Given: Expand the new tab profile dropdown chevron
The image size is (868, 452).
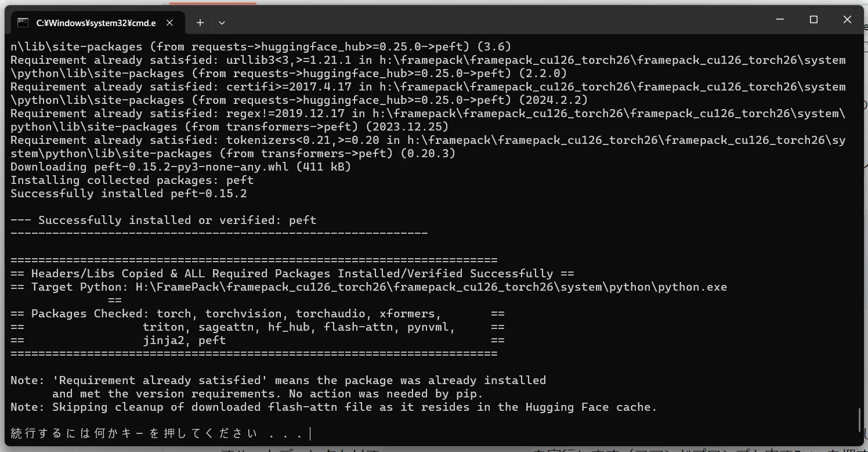Looking at the screenshot, I should tap(222, 23).
